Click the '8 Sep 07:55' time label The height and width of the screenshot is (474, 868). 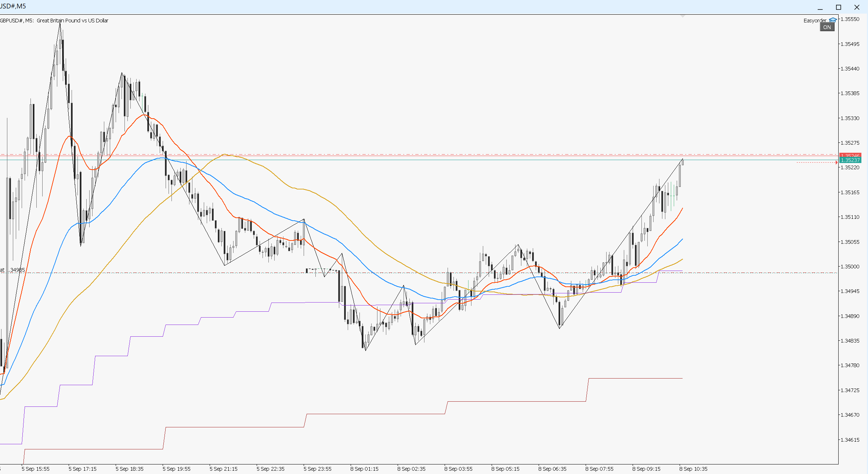(x=600, y=469)
